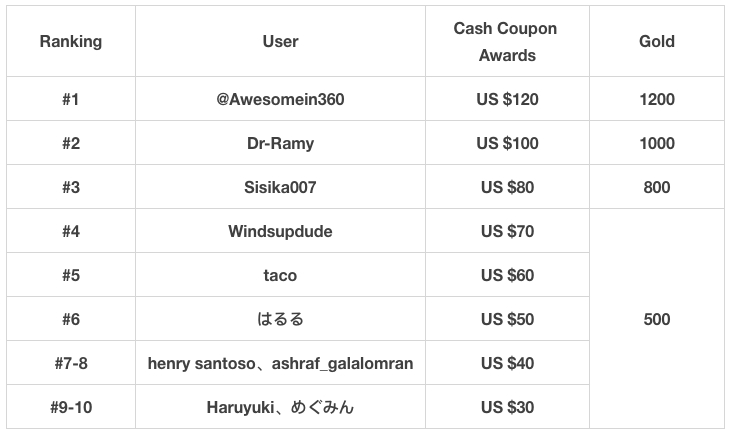Click the Gold column header
This screenshot has width=731, height=434.
pos(657,41)
